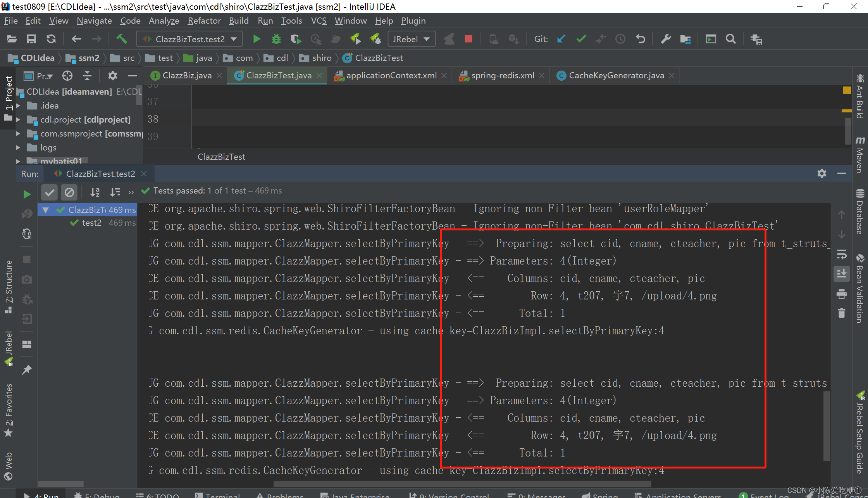The width and height of the screenshot is (868, 498).
Task: Switch to spring-redis.xml editor tab
Action: point(502,76)
